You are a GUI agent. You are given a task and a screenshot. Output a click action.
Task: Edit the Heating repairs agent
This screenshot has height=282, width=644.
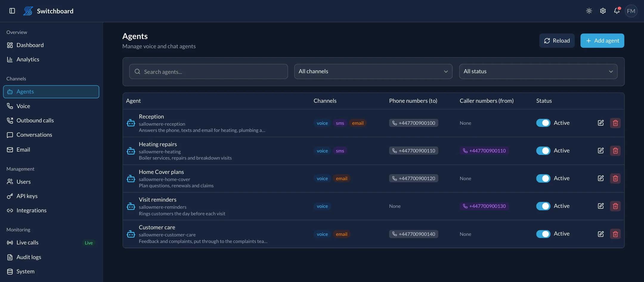(x=601, y=151)
